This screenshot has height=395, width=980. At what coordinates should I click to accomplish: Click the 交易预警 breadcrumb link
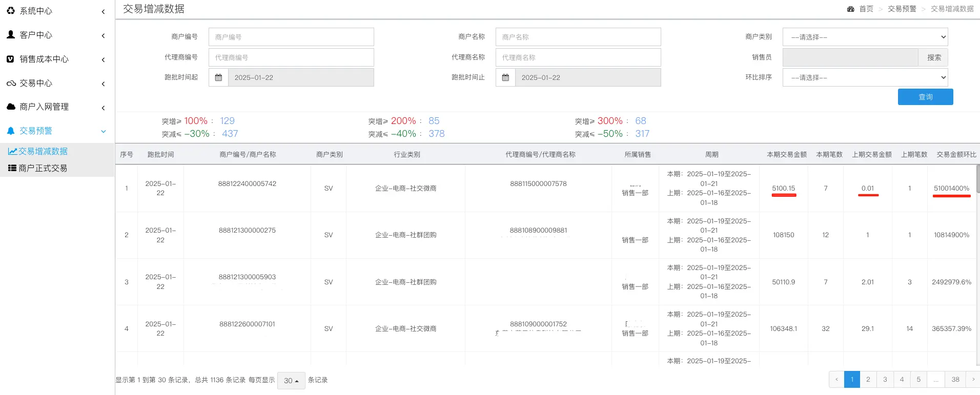(902, 9)
